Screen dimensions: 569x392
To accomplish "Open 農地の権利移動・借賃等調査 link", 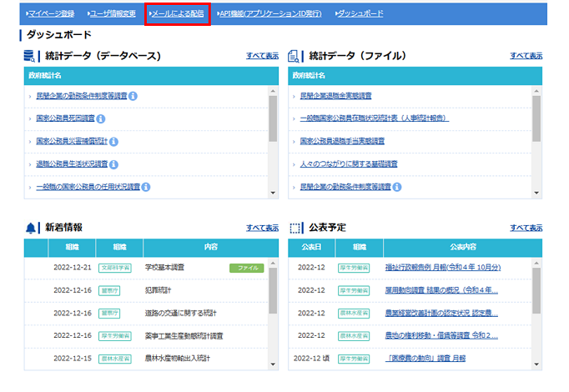I will 441,335.
